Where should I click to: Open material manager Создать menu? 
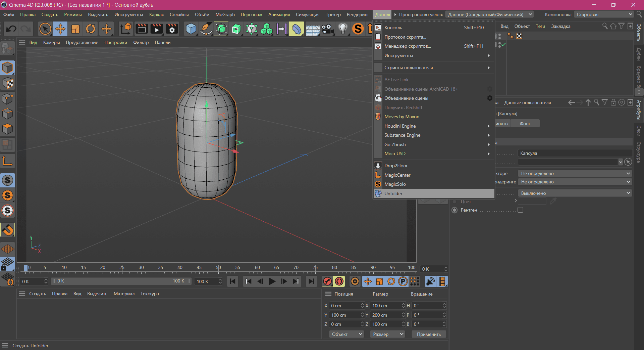(38, 294)
